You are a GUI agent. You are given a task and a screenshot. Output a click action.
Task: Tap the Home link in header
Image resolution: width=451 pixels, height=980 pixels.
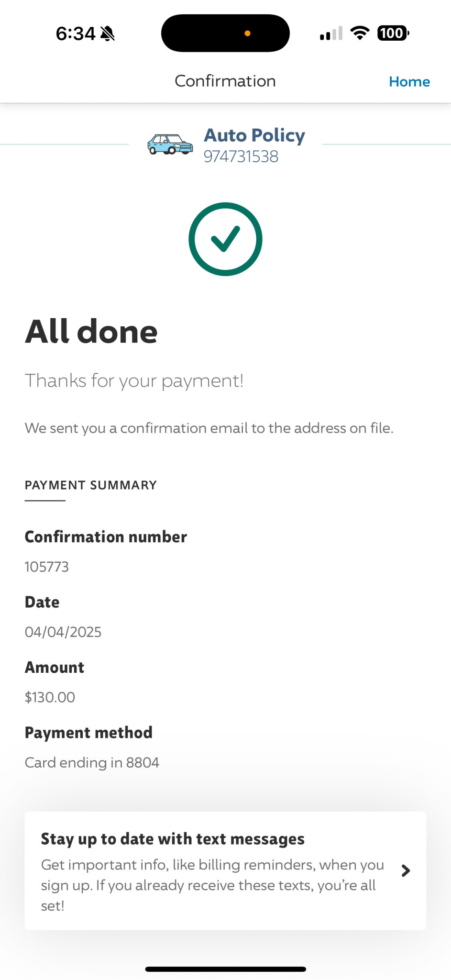[409, 82]
